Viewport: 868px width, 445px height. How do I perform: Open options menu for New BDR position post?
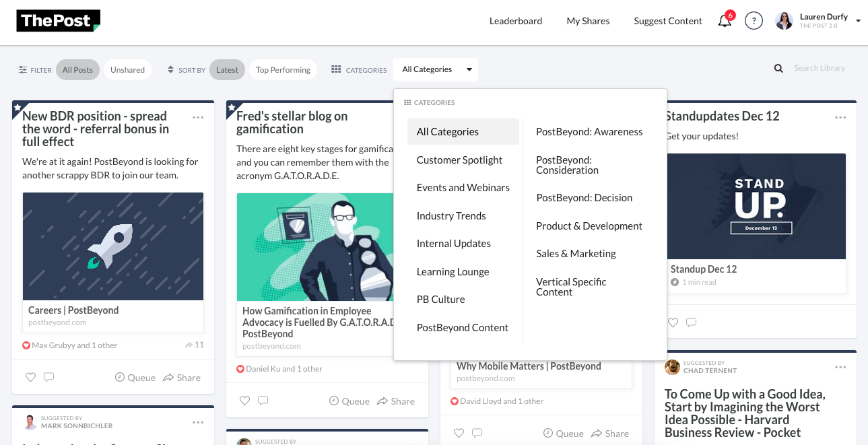[x=198, y=117]
